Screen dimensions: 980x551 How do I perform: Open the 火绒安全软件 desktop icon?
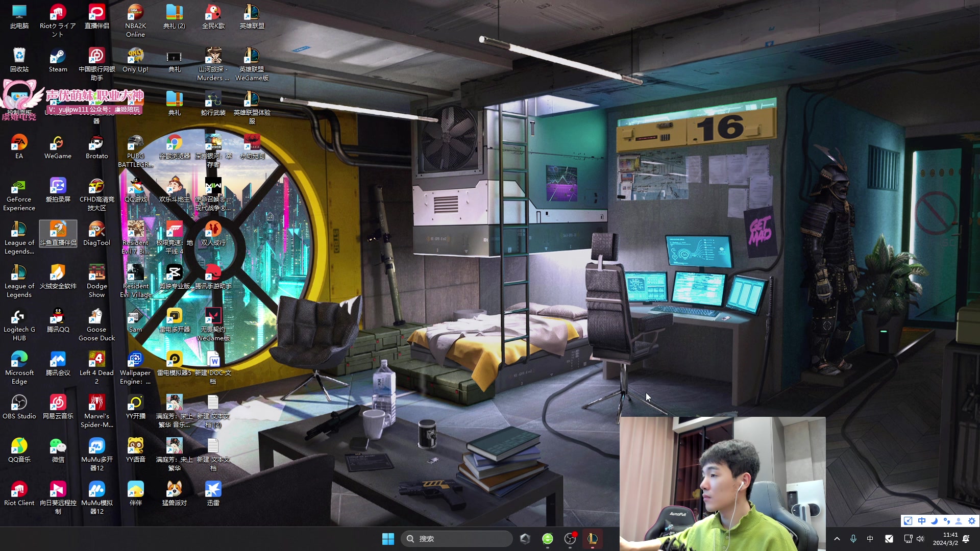point(58,278)
